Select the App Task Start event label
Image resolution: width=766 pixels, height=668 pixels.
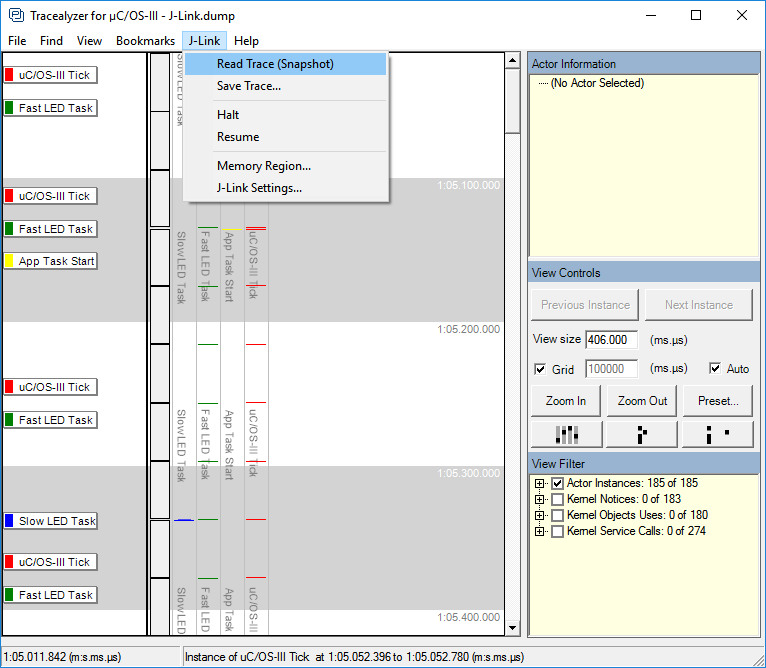click(x=50, y=261)
